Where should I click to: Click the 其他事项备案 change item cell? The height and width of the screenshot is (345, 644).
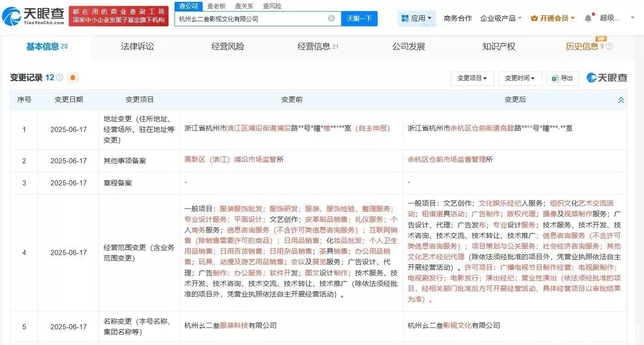click(139, 161)
